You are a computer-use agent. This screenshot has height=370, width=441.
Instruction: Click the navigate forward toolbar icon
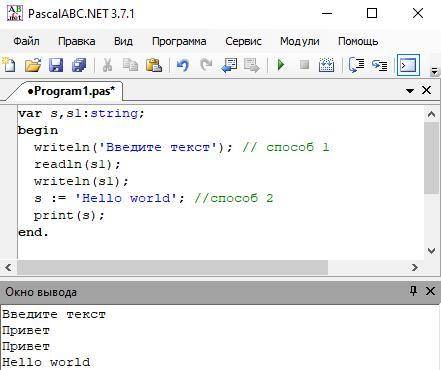(x=252, y=65)
